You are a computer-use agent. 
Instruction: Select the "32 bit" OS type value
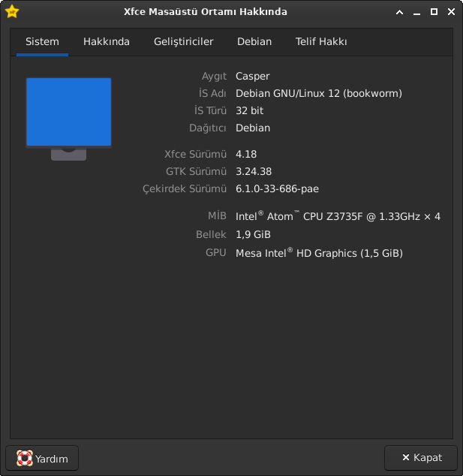(x=249, y=111)
